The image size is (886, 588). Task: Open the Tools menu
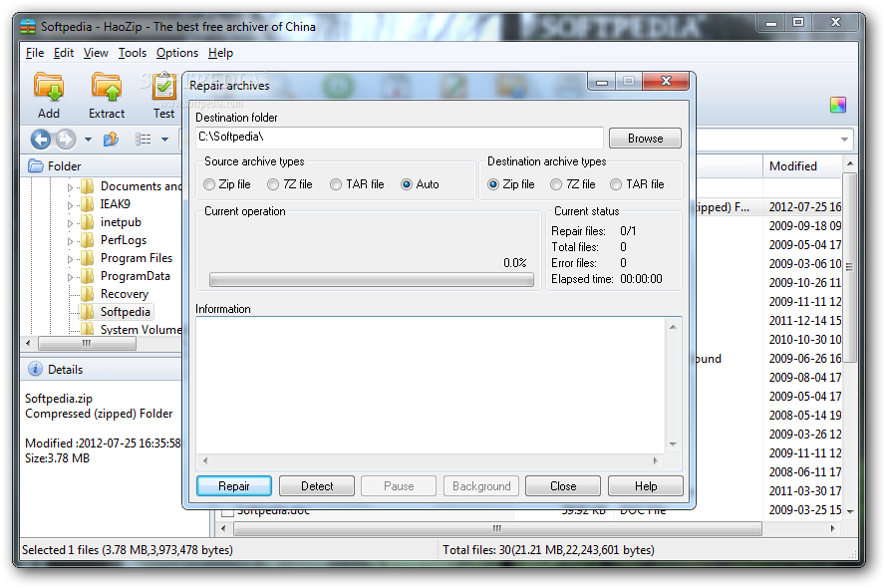tap(133, 53)
